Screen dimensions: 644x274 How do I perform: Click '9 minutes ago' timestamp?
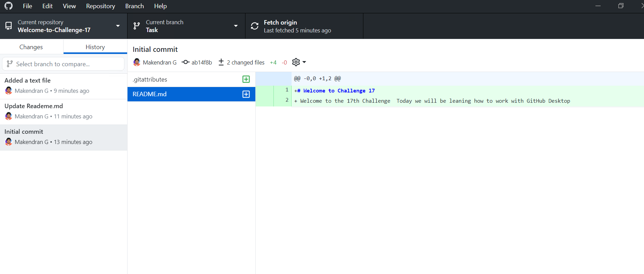pos(71,91)
